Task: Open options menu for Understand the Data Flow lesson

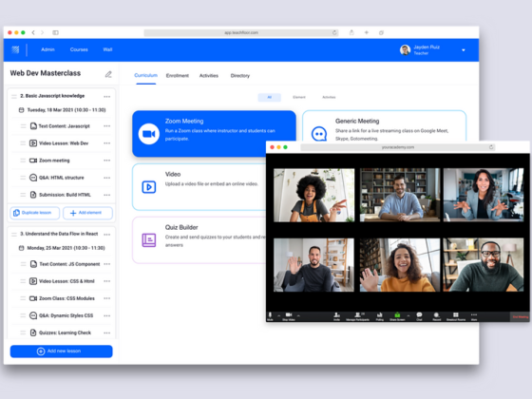Action: coord(106,235)
